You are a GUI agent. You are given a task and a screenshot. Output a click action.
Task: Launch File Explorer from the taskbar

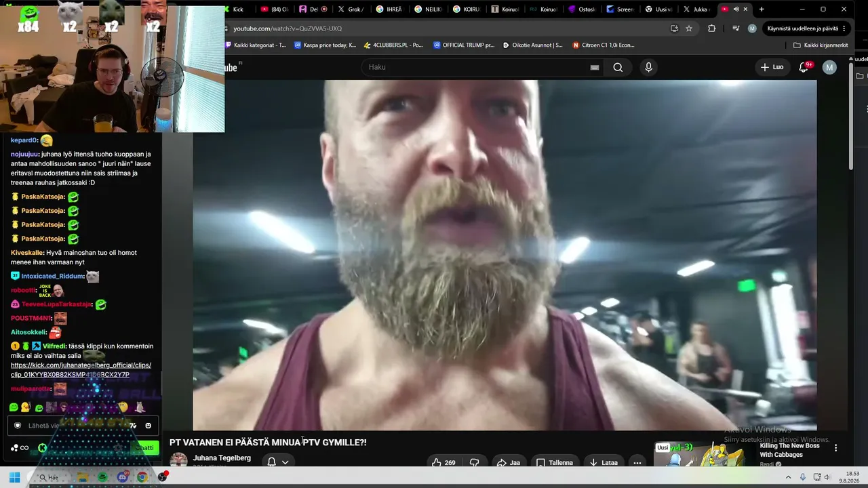tap(82, 477)
